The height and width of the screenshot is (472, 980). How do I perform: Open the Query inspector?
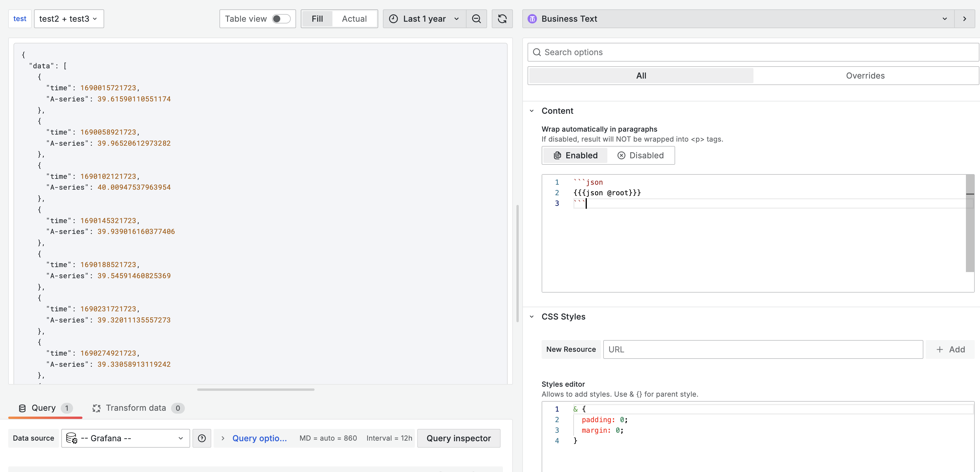[x=458, y=438]
